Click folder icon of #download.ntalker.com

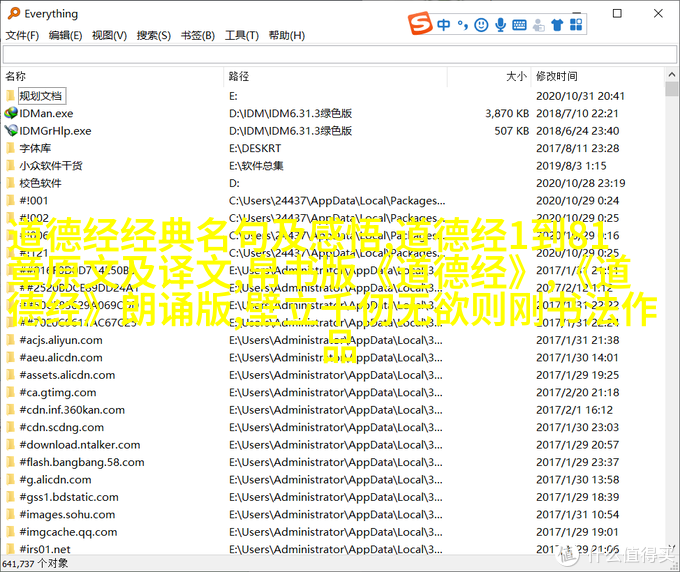coord(11,445)
